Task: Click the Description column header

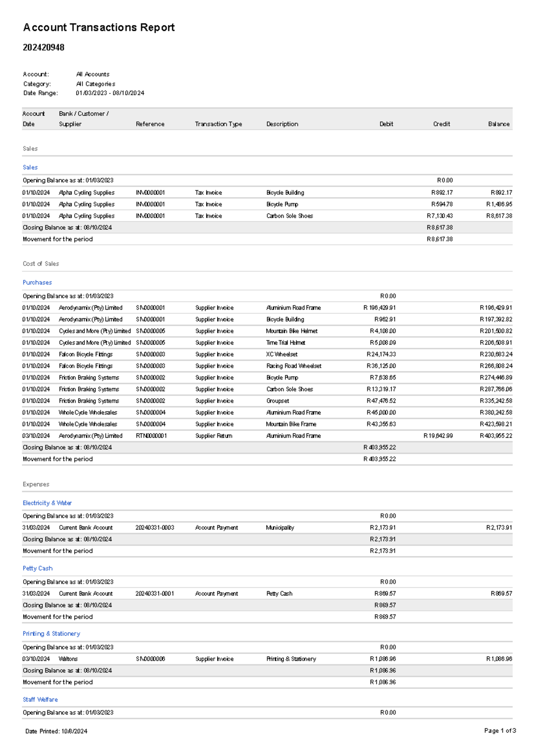Action: point(282,124)
